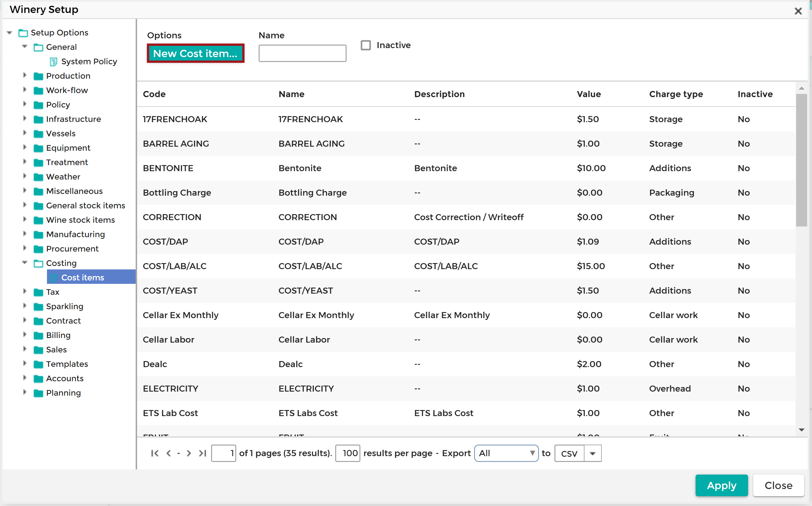Expand the General stock items node

(25, 205)
